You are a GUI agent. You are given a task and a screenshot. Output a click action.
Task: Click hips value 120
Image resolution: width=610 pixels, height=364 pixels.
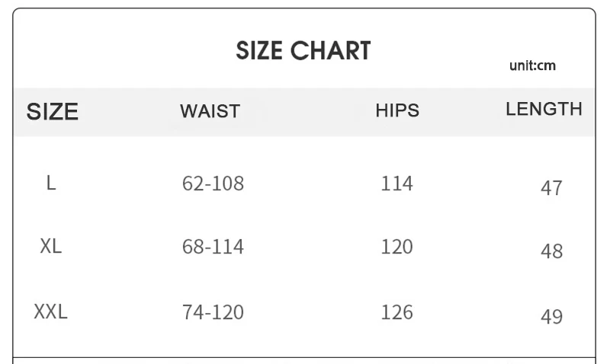396,247
